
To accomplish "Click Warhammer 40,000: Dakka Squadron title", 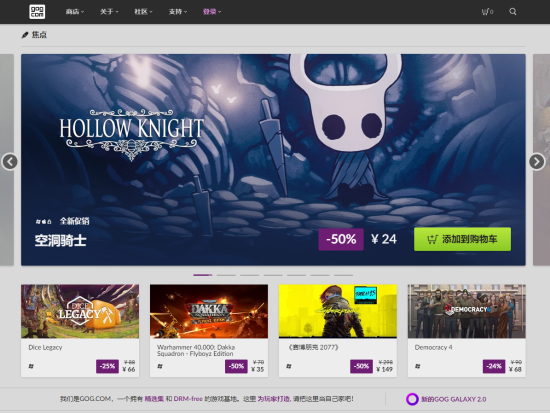I will (196, 351).
